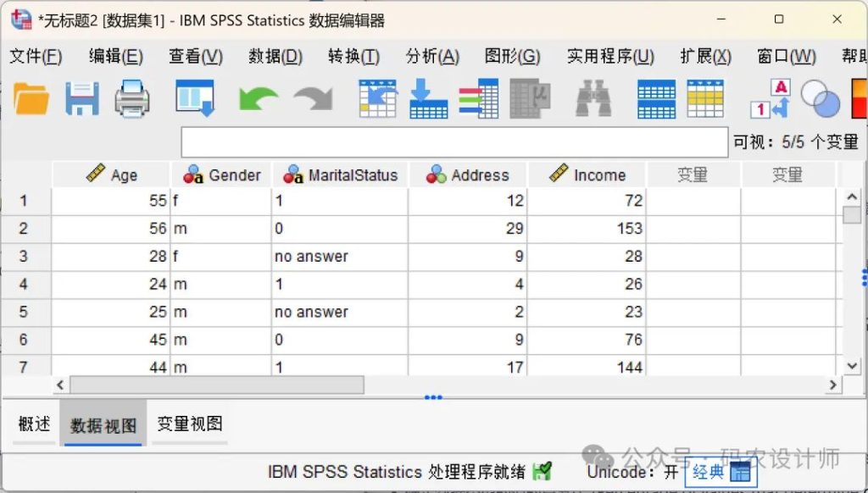
Task: Click the horizontal scrollbar right arrow
Action: 833,385
